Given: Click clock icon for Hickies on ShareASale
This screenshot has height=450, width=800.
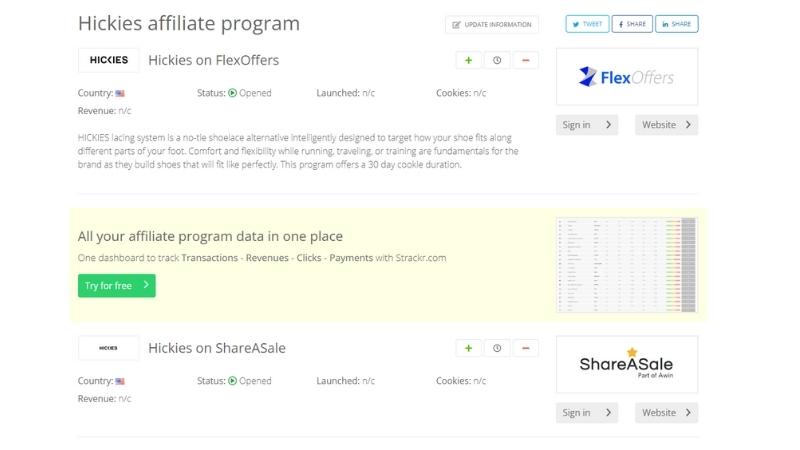Looking at the screenshot, I should (x=497, y=348).
